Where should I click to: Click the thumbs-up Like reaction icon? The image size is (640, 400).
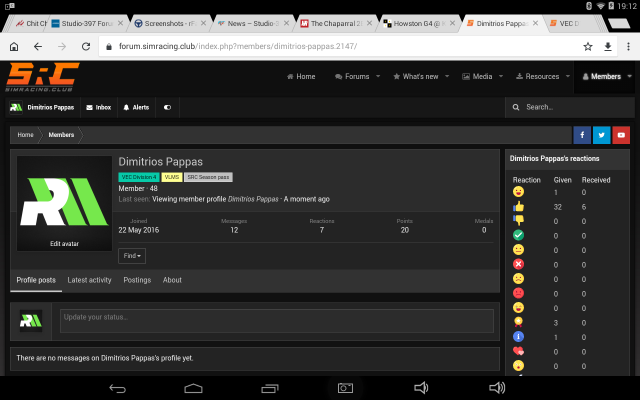pyautogui.click(x=518, y=207)
